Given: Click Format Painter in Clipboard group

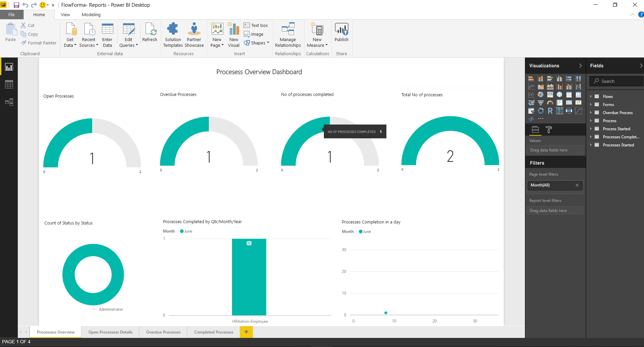Looking at the screenshot, I should 39,43.
